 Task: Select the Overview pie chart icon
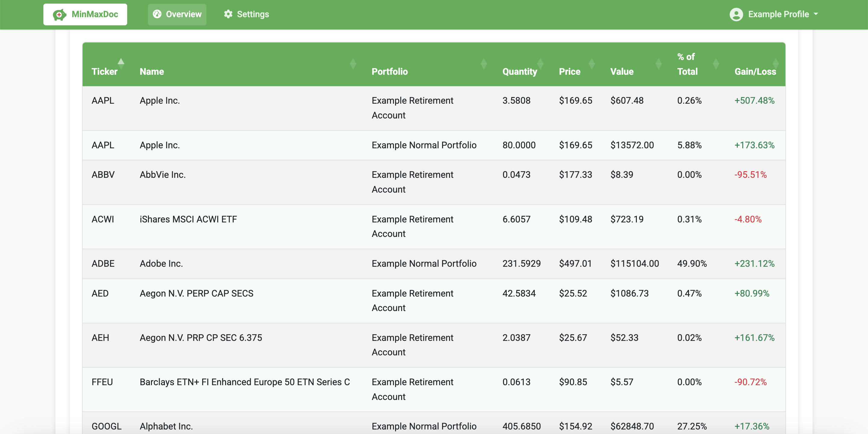[157, 14]
